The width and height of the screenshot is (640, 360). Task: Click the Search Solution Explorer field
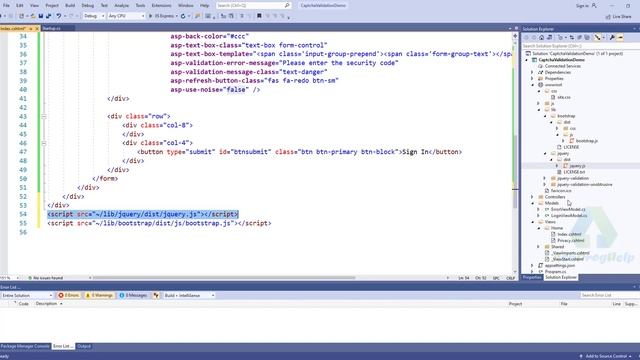tap(580, 46)
